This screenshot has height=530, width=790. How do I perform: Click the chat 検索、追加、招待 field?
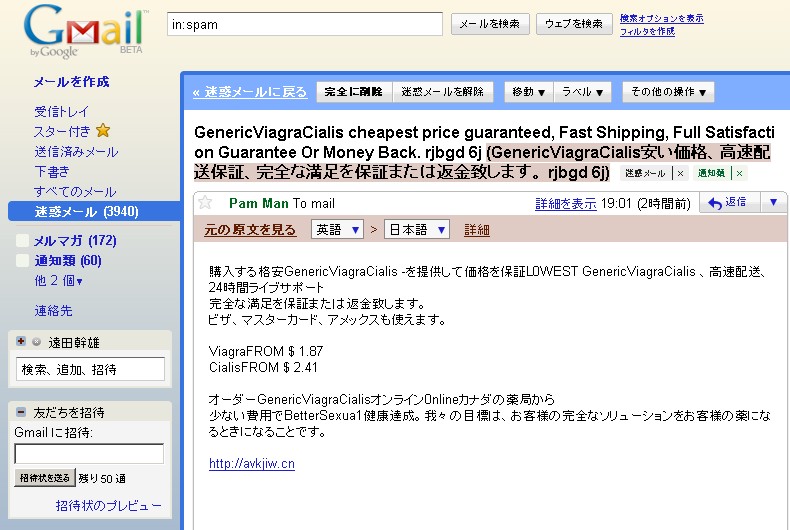tap(90, 369)
